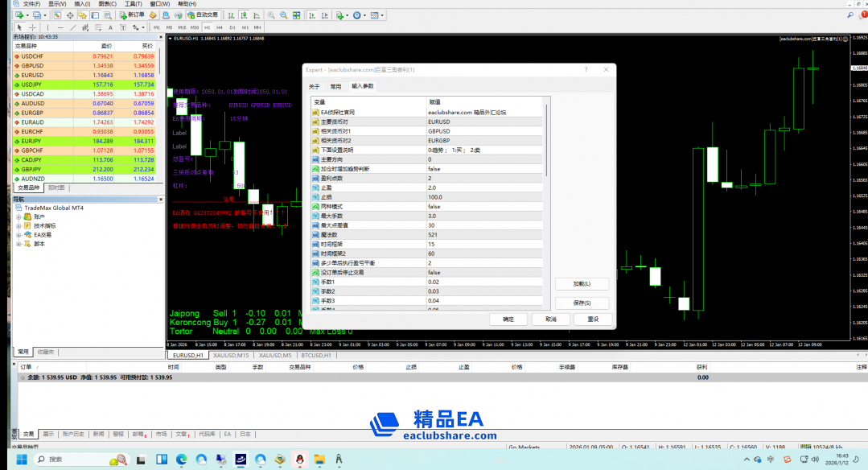Expand the 账户 tree node
The height and width of the screenshot is (470, 868).
19,216
